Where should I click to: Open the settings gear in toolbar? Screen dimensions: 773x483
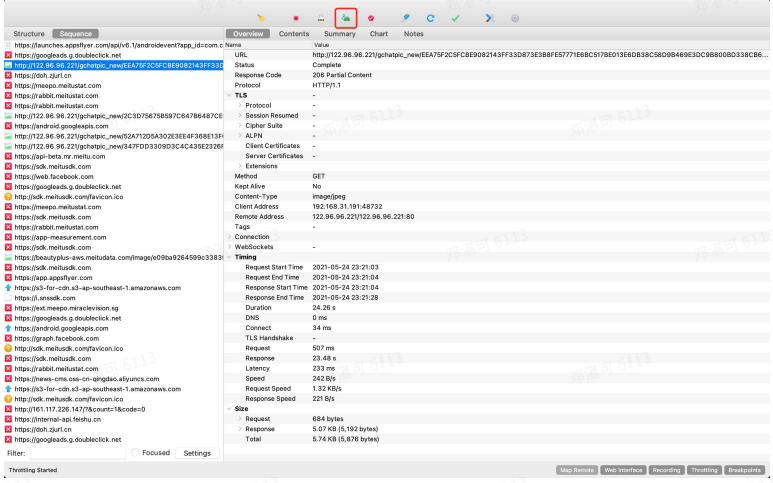[515, 18]
